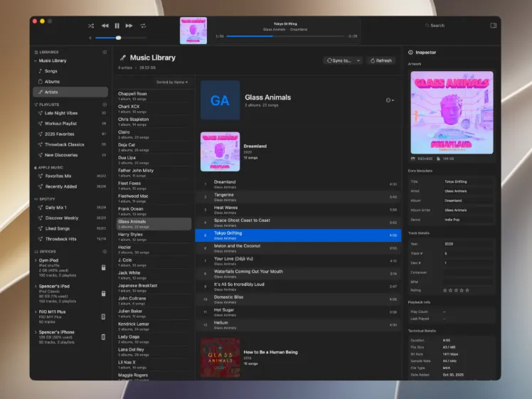
Task: Open Spotify Discover Weekly
Action: [70, 218]
